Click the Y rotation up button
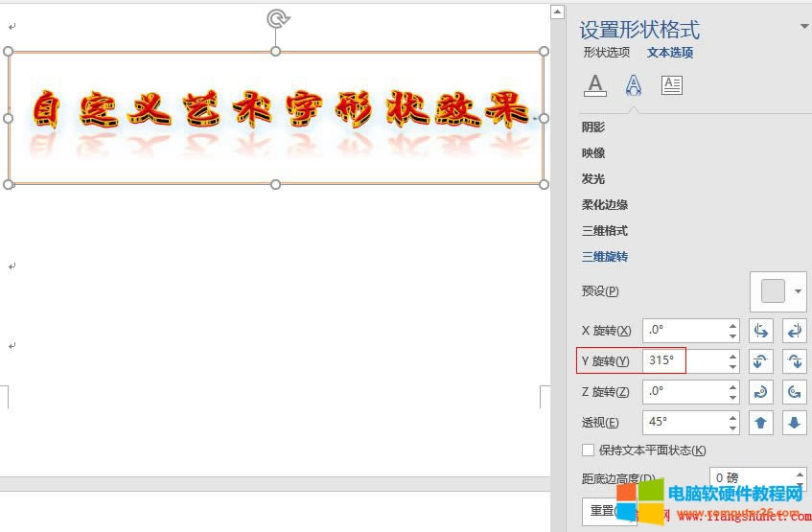812x532 pixels. [761, 361]
